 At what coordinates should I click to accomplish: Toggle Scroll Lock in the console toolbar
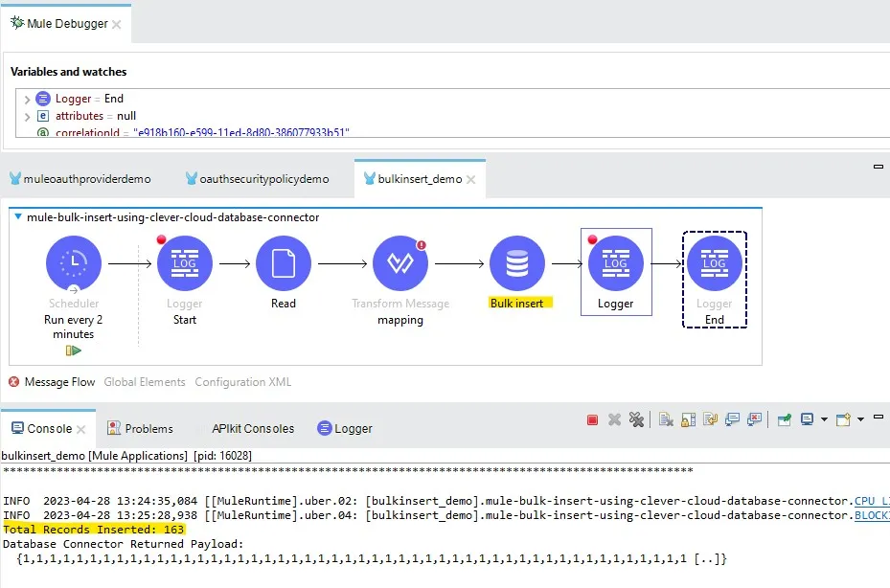tap(688, 420)
